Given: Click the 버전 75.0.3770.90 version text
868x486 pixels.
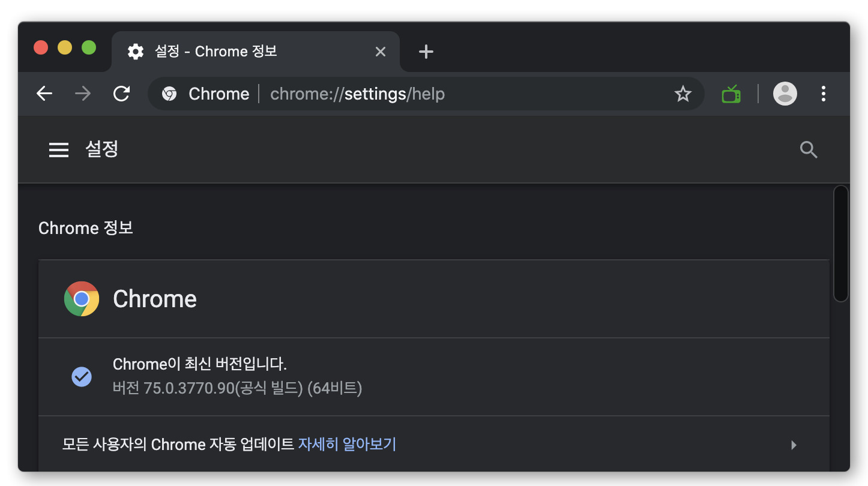Looking at the screenshot, I should (x=237, y=388).
